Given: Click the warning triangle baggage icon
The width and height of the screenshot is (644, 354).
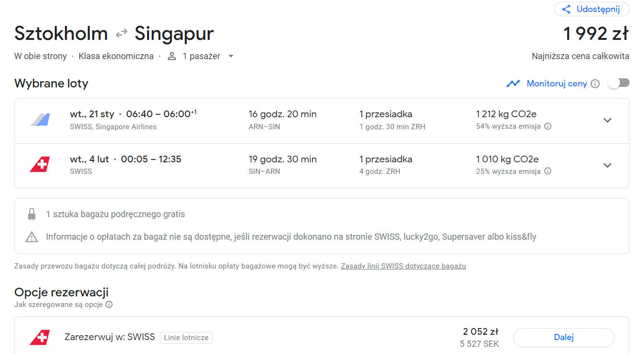Looking at the screenshot, I should [x=32, y=237].
